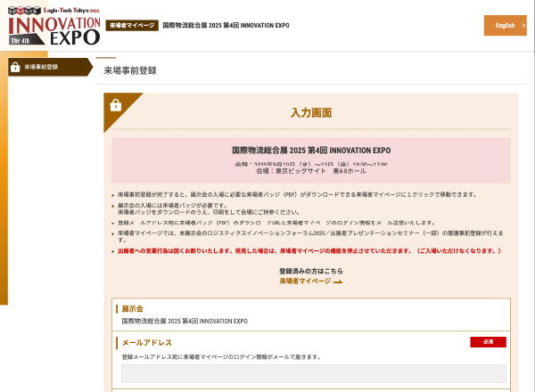Click the 会場：東京ビッグサイト venue line
This screenshot has height=392, width=535.
[x=311, y=171]
